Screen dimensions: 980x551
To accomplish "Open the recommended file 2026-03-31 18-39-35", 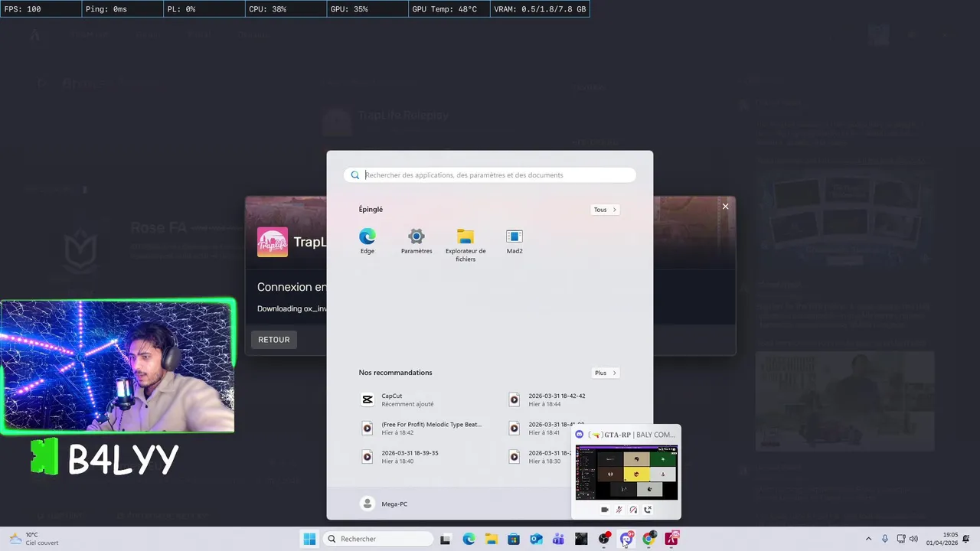I will tap(400, 456).
